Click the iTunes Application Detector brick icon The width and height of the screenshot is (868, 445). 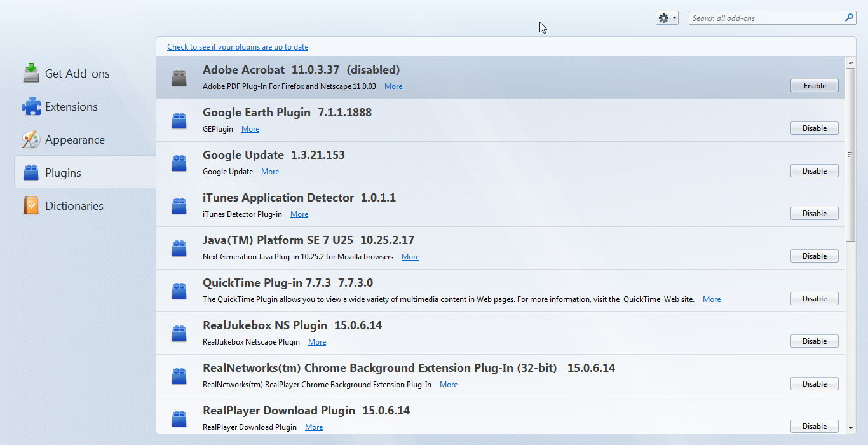(179, 205)
